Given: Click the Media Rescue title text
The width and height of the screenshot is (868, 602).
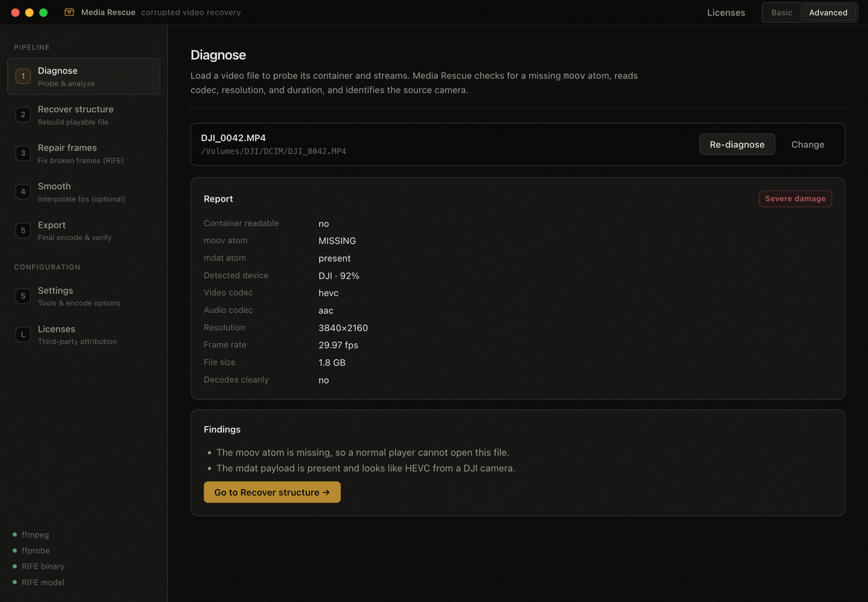Looking at the screenshot, I should 108,13.
